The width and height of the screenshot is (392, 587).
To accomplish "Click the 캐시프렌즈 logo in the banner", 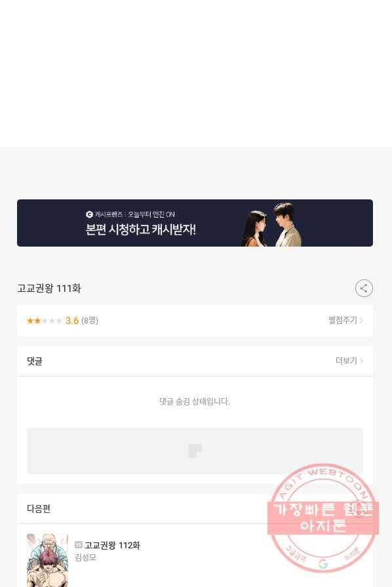I will click(89, 214).
